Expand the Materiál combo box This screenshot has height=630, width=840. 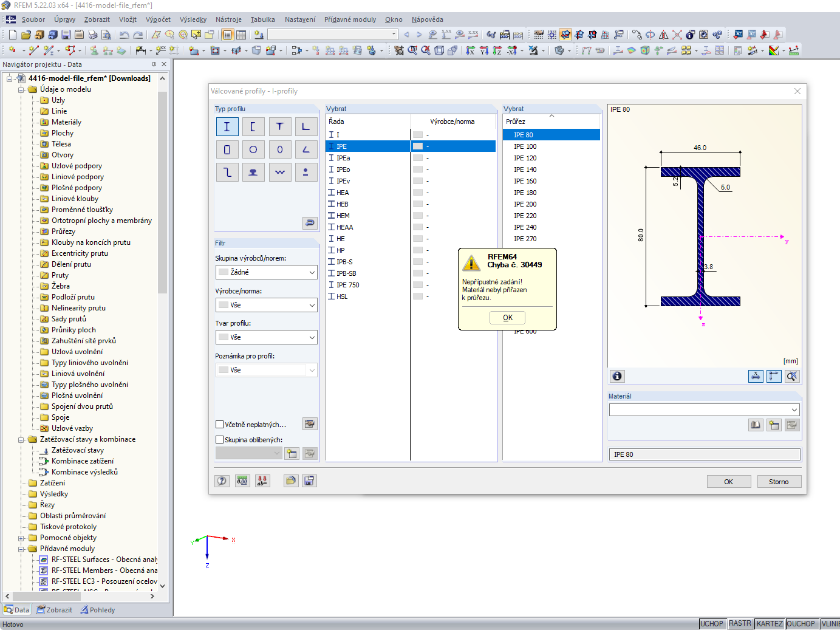pos(793,410)
